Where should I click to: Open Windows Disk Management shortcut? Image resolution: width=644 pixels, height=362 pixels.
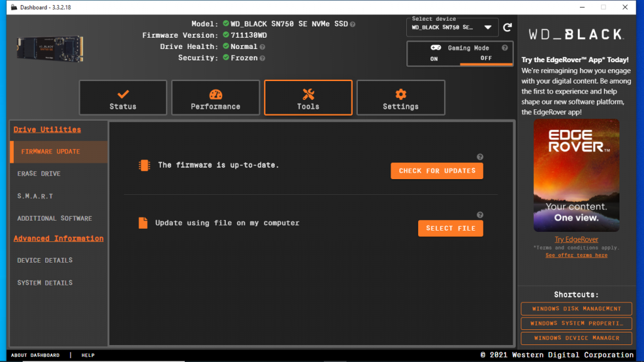[576, 309]
